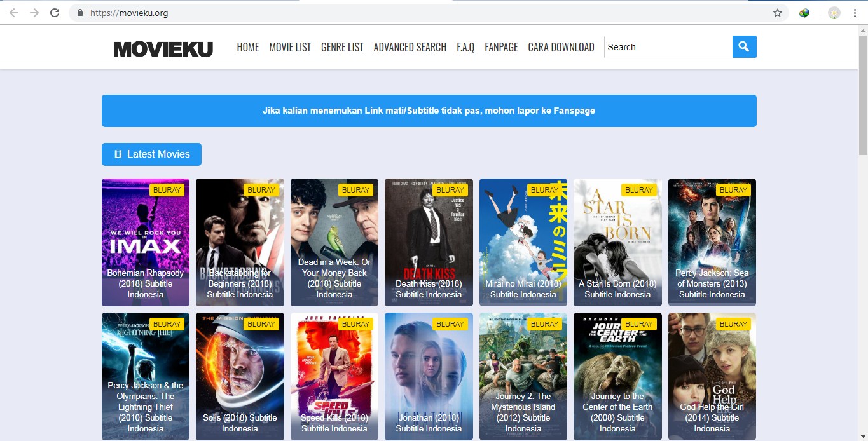Open the MOVIE LIST menu item
The width and height of the screenshot is (868, 441).
(290, 47)
